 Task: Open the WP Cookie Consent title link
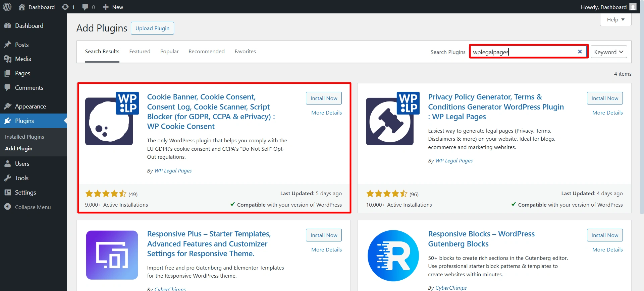(x=211, y=112)
